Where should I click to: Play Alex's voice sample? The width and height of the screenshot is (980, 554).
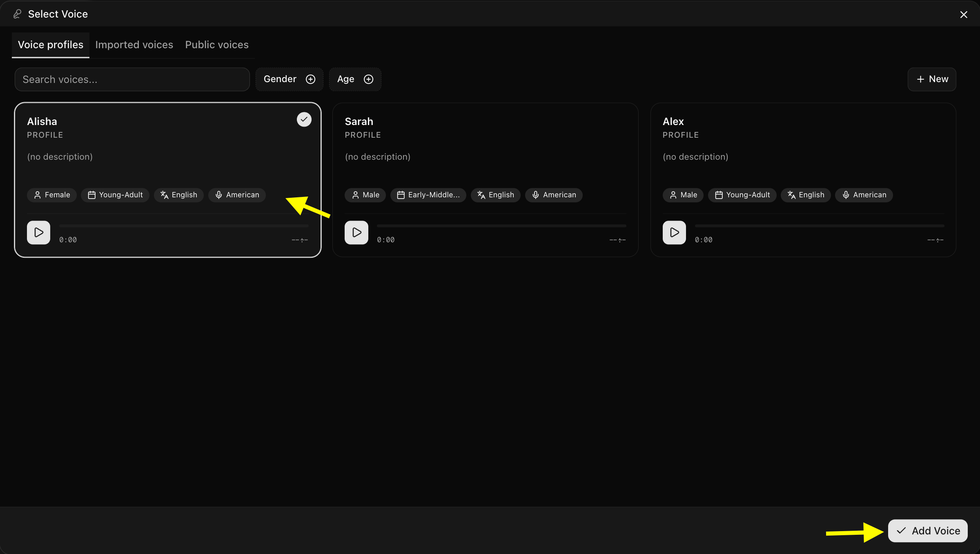point(674,232)
